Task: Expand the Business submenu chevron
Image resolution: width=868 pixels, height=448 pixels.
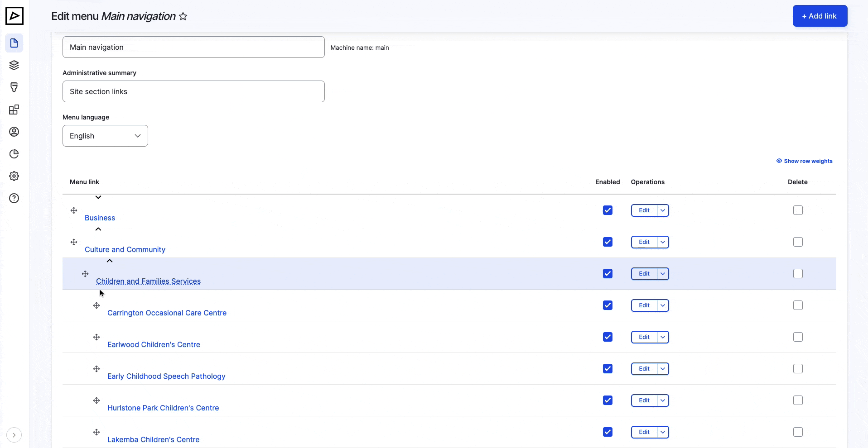Action: [x=98, y=197]
